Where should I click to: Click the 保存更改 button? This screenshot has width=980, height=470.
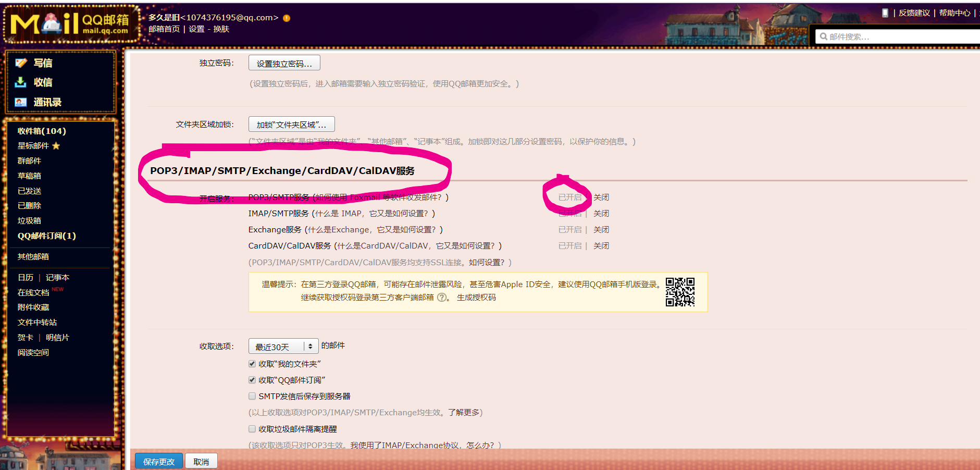[x=158, y=462]
